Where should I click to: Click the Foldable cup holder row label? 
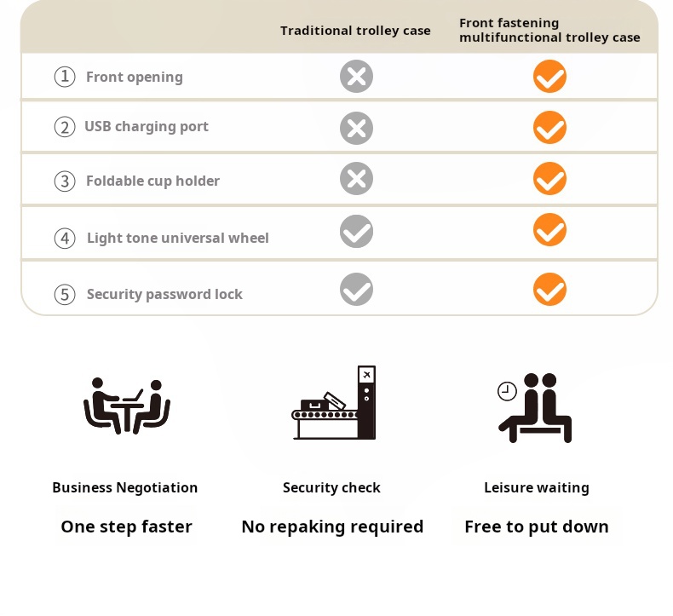152,181
